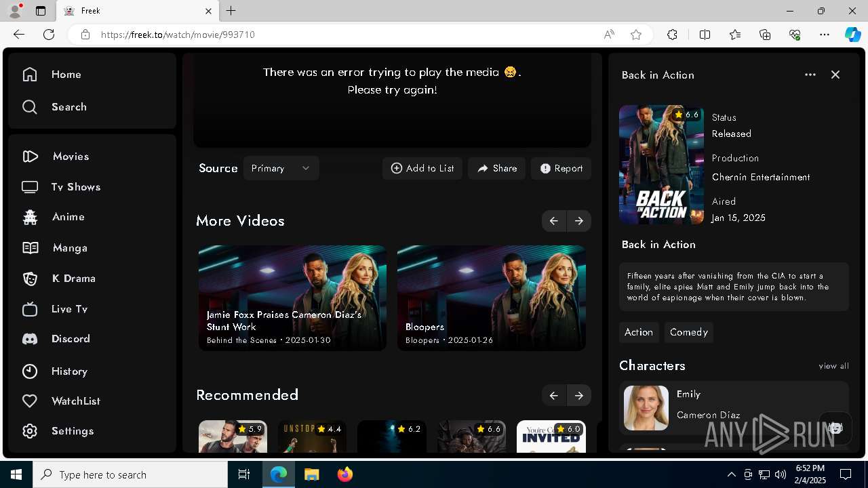Click the Share button
Screen dimensions: 868x488
pyautogui.click(x=496, y=168)
